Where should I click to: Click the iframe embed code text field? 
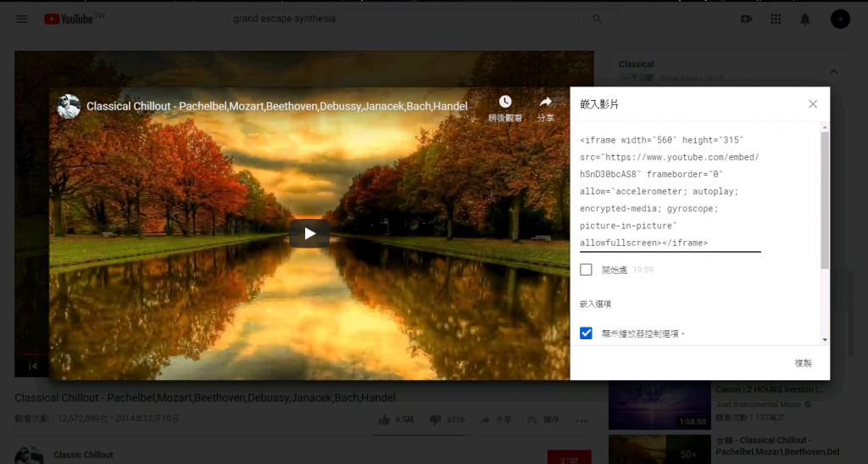[x=670, y=192]
